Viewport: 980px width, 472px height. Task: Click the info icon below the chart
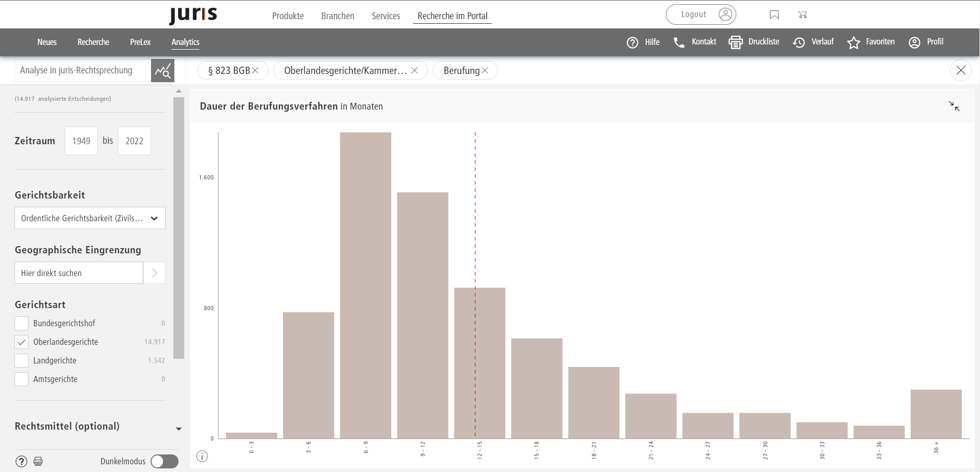pos(202,456)
